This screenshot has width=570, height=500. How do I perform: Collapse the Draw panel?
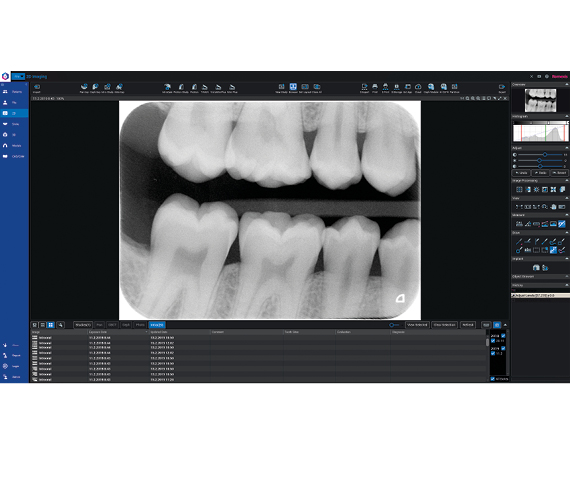566,232
